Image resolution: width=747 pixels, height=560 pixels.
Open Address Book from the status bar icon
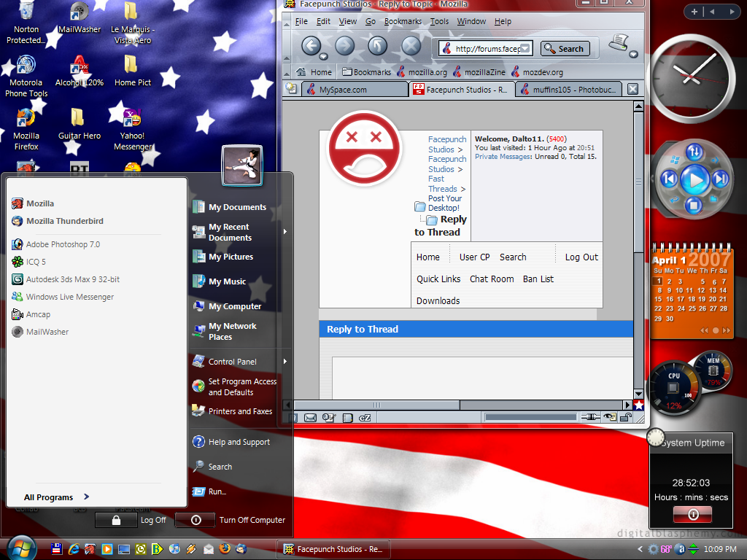point(347,418)
